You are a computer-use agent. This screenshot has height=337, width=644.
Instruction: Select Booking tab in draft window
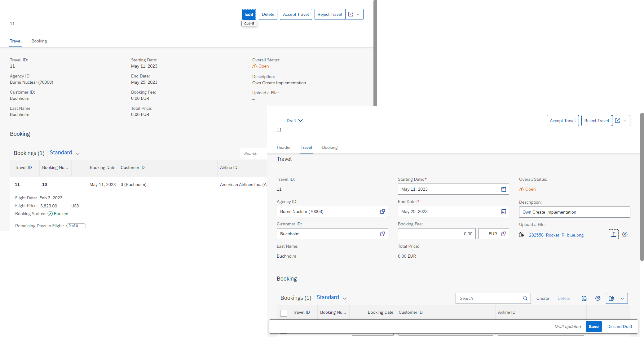coord(330,147)
